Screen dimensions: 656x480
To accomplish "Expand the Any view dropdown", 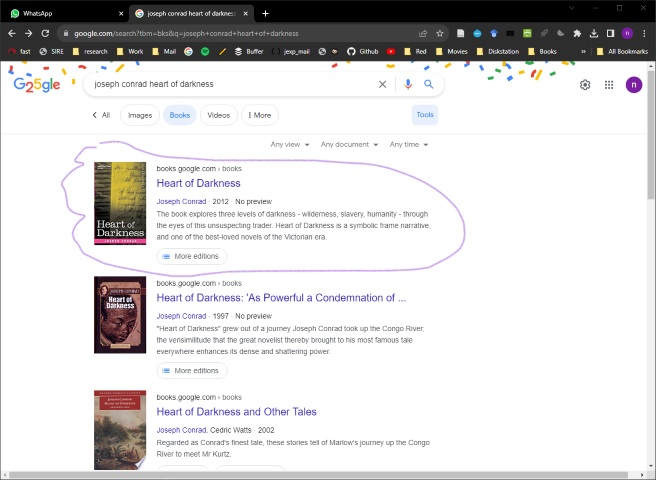I will pos(290,145).
